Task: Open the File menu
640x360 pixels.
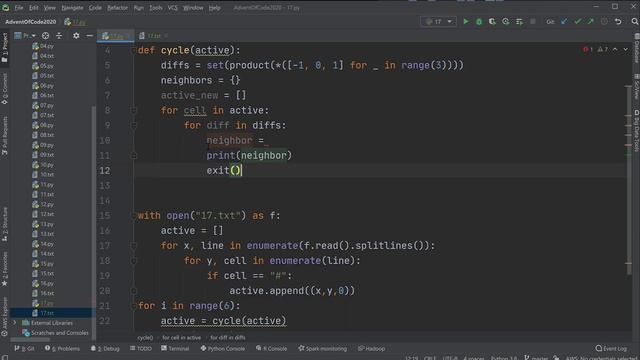Action: pyautogui.click(x=19, y=7)
